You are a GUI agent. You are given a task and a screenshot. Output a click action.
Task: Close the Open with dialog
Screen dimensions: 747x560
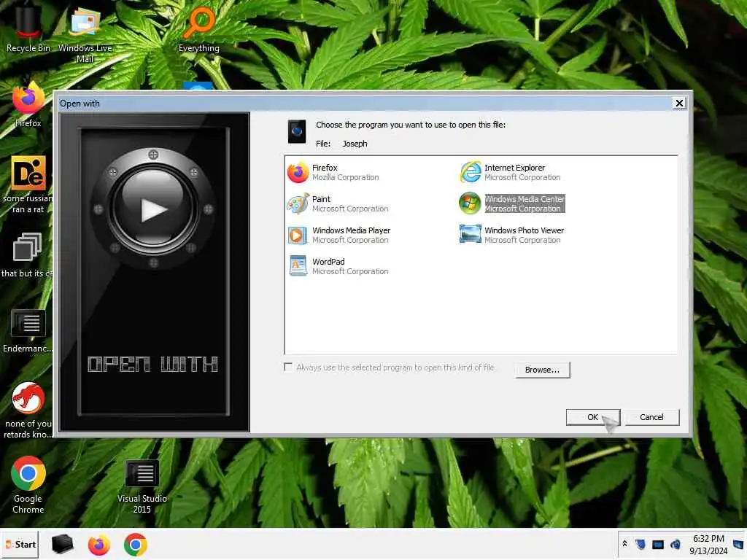pos(679,104)
